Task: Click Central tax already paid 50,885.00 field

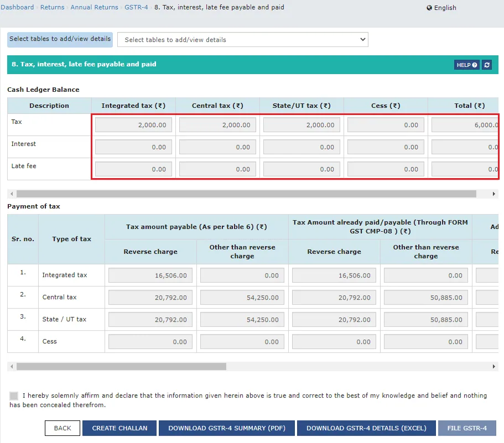Action: (x=426, y=298)
